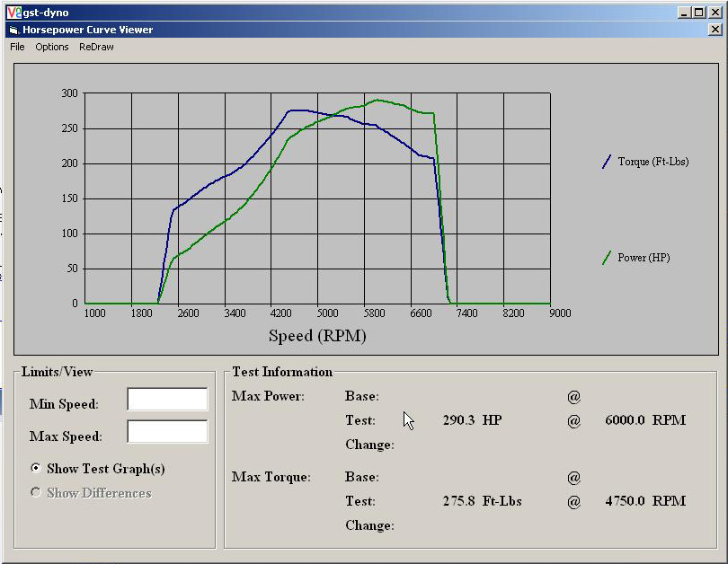Click into the Min Speed input field

coord(167,400)
